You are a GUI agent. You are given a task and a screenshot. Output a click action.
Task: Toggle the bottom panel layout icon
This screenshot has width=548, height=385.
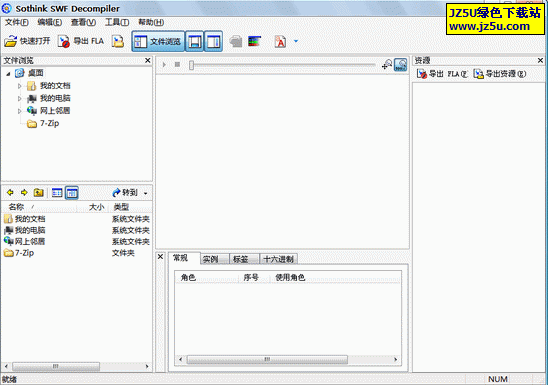click(x=194, y=41)
